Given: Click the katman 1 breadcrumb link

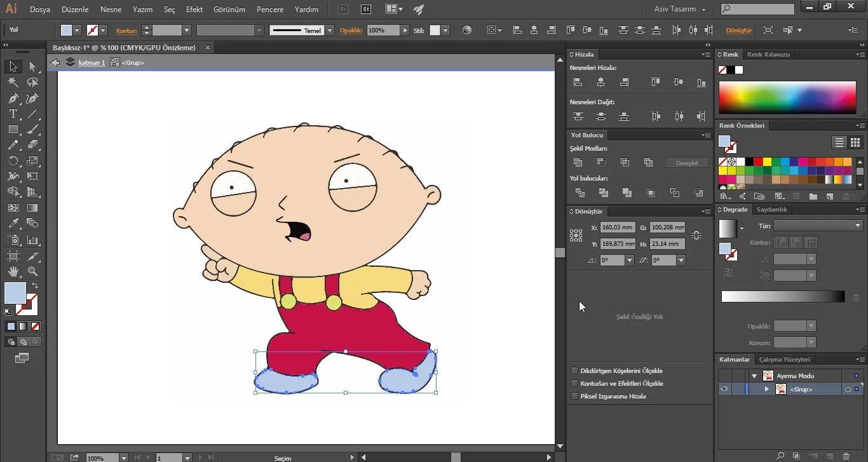Looking at the screenshot, I should [92, 62].
